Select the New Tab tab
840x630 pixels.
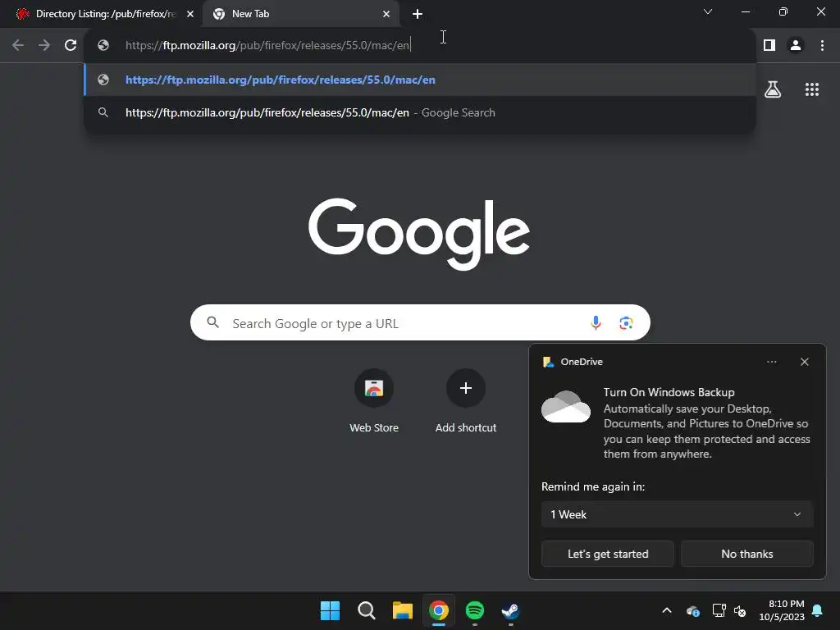click(300, 14)
